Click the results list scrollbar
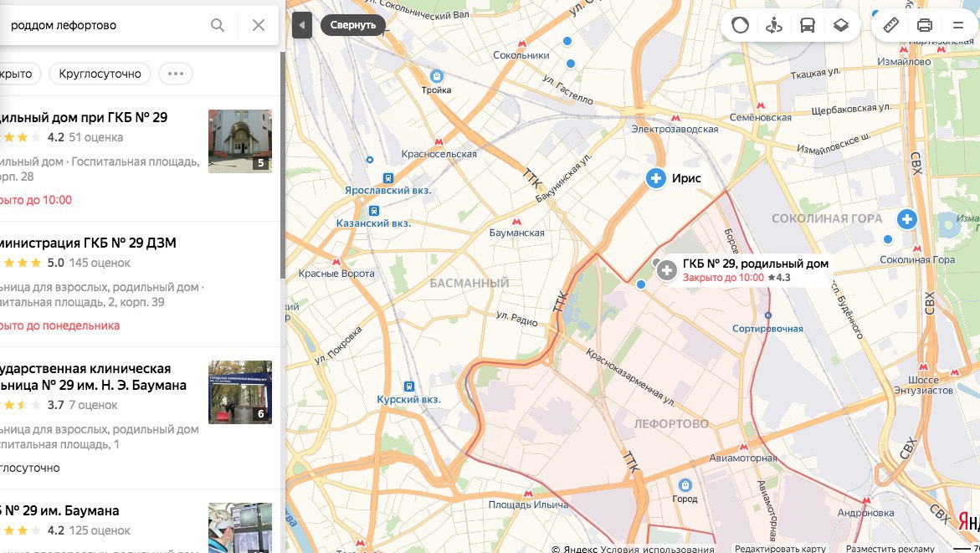This screenshot has width=980, height=553. (283, 166)
